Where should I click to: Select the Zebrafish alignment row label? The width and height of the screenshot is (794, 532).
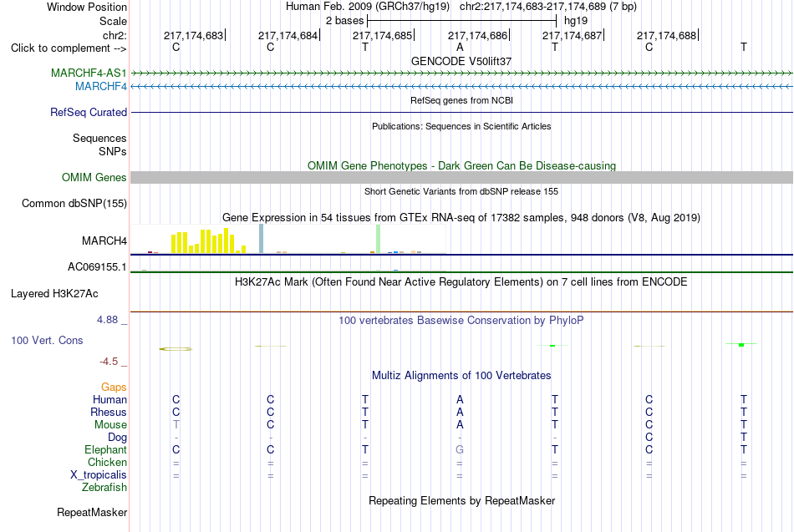point(104,488)
